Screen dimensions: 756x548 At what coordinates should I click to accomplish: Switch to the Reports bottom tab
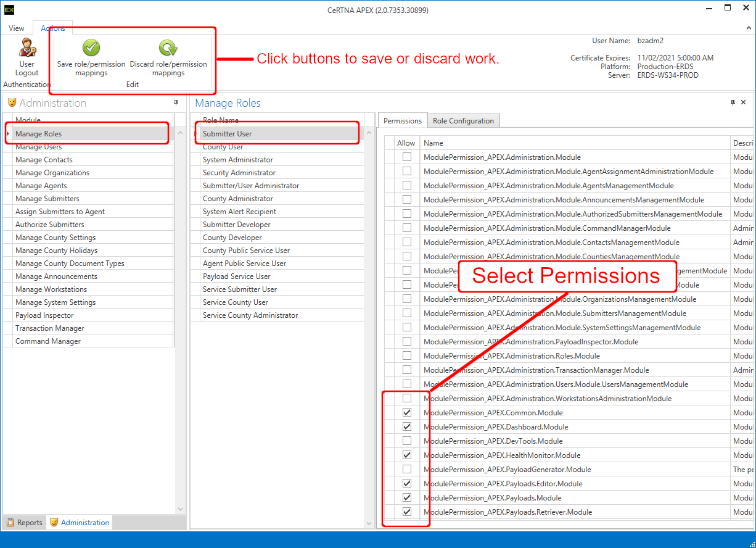click(25, 523)
